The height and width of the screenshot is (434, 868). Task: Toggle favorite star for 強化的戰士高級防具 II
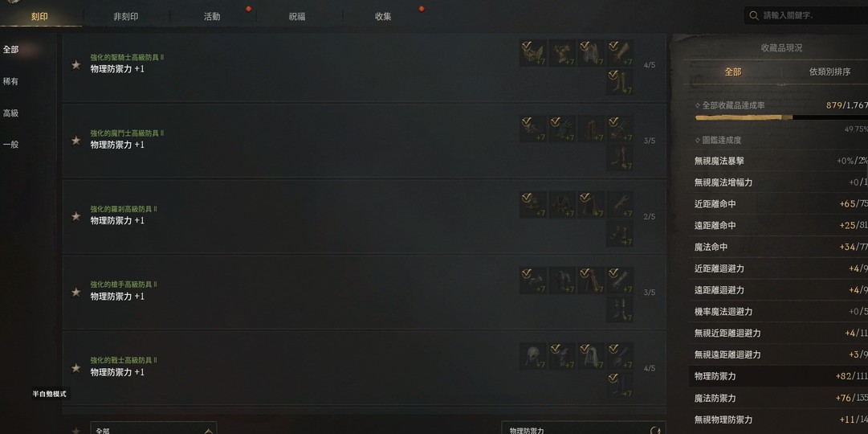[x=75, y=368]
